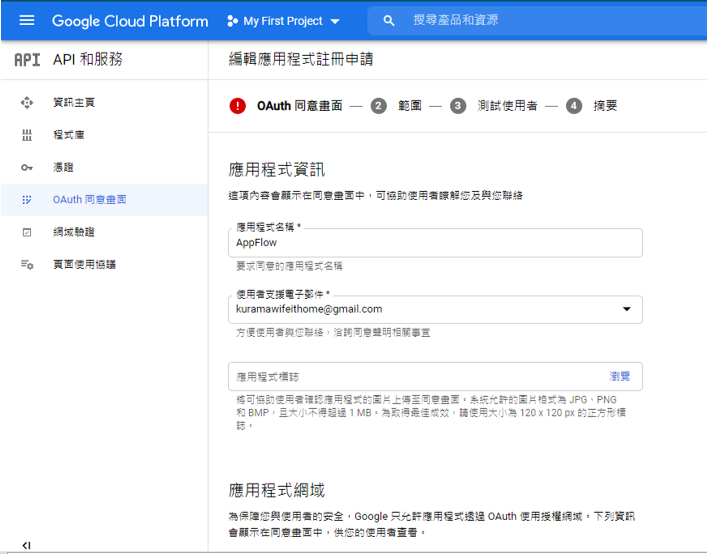Image resolution: width=707 pixels, height=554 pixels.
Task: Click the Google Cloud Platform logo
Action: 130,21
